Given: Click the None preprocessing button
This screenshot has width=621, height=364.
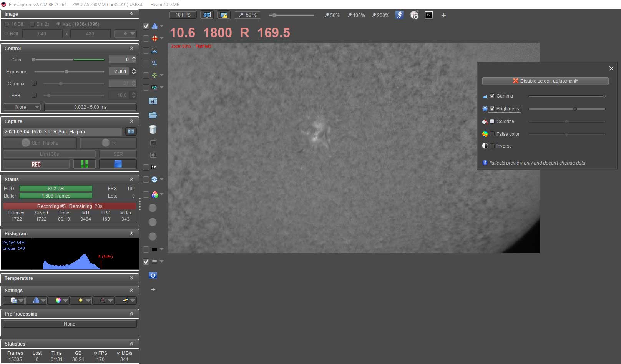Looking at the screenshot, I should [70, 324].
